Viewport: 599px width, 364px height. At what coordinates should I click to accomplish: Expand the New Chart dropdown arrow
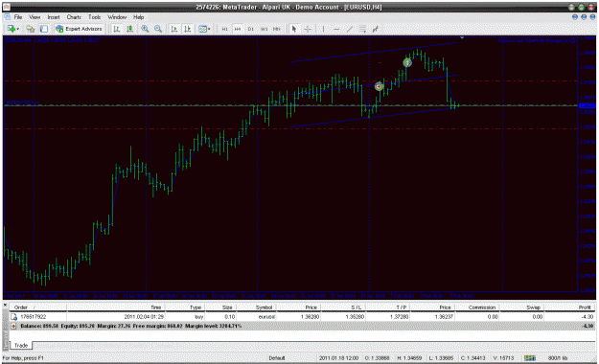[x=17, y=29]
